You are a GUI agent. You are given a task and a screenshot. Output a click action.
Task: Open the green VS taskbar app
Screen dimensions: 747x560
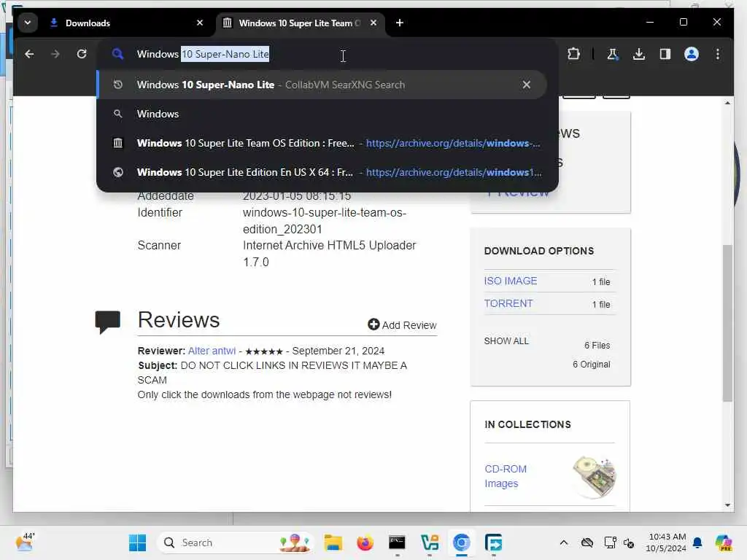[x=429, y=542]
